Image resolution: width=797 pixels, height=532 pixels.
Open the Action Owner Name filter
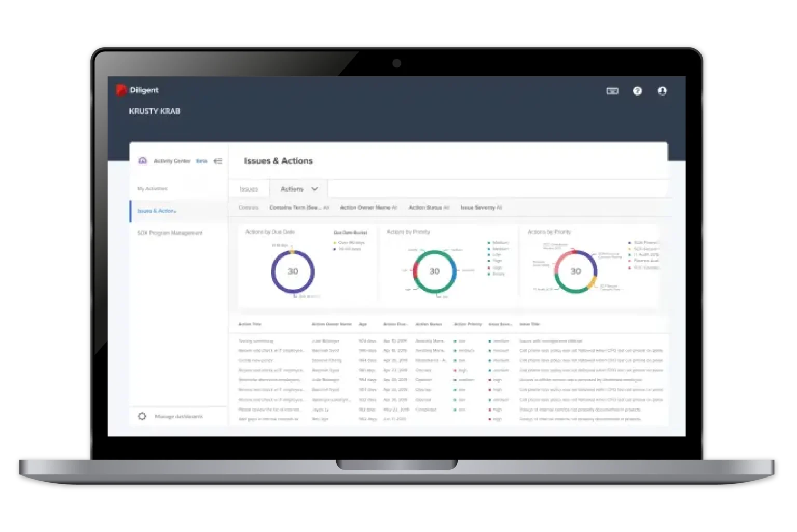pos(368,207)
